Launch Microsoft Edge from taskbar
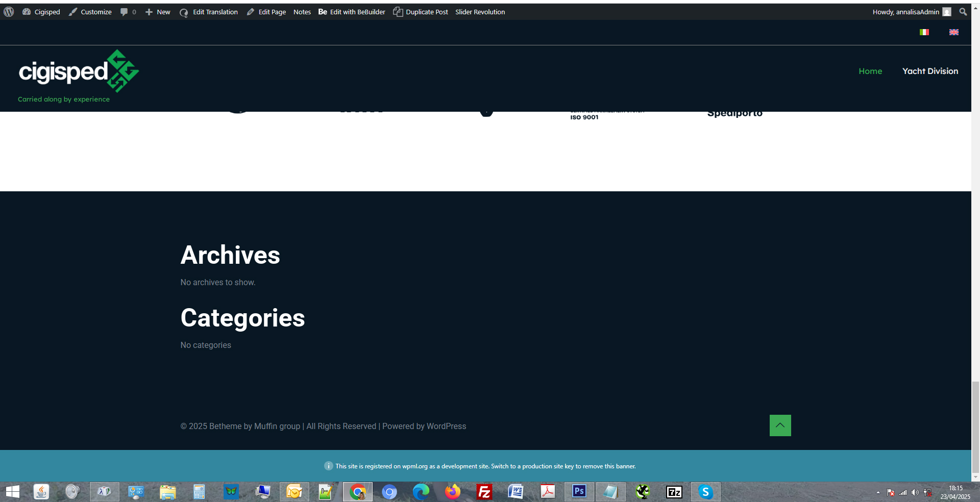Image resolution: width=980 pixels, height=502 pixels. [421, 492]
